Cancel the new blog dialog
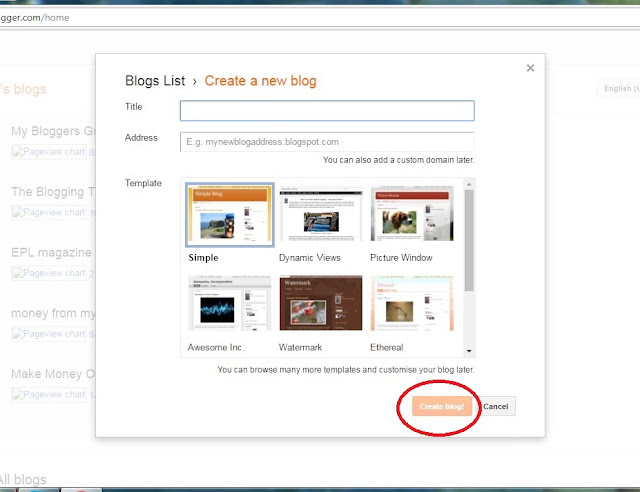The height and width of the screenshot is (492, 640). 496,406
